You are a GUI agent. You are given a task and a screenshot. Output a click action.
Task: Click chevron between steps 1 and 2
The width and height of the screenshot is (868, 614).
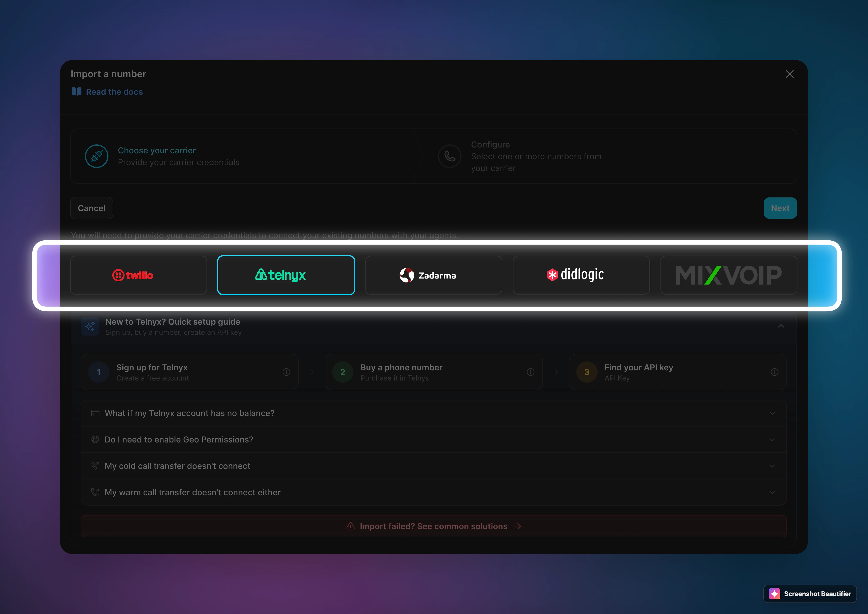[x=312, y=372]
